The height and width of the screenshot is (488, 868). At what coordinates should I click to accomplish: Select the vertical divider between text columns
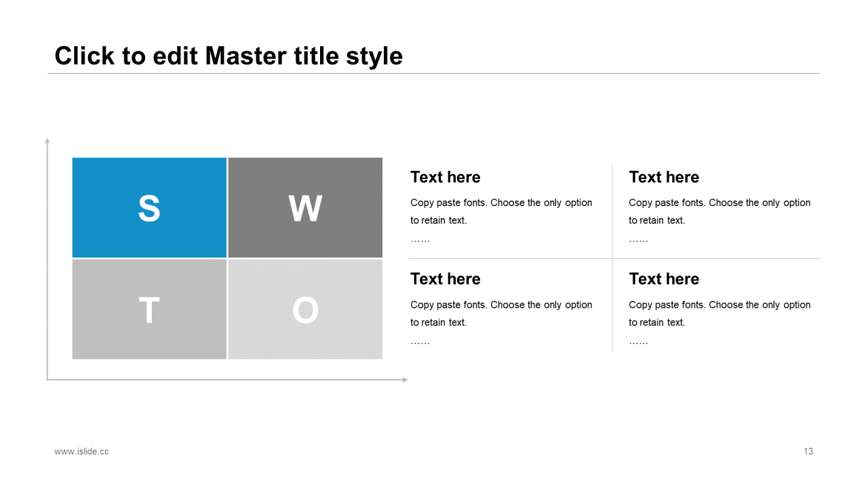[x=612, y=258]
